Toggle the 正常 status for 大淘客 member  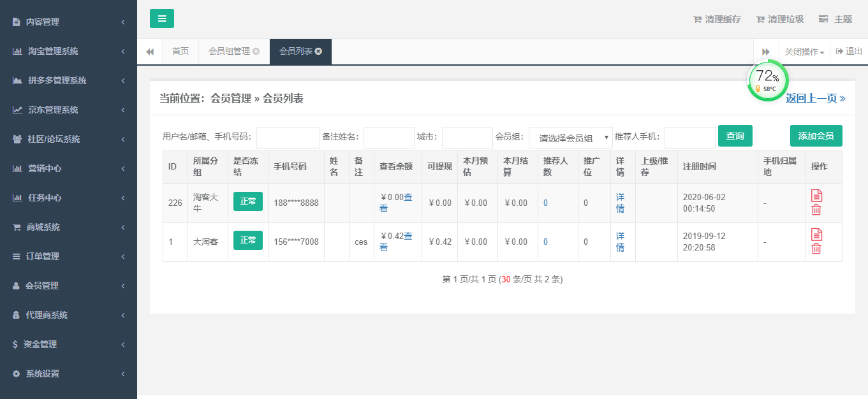247,240
